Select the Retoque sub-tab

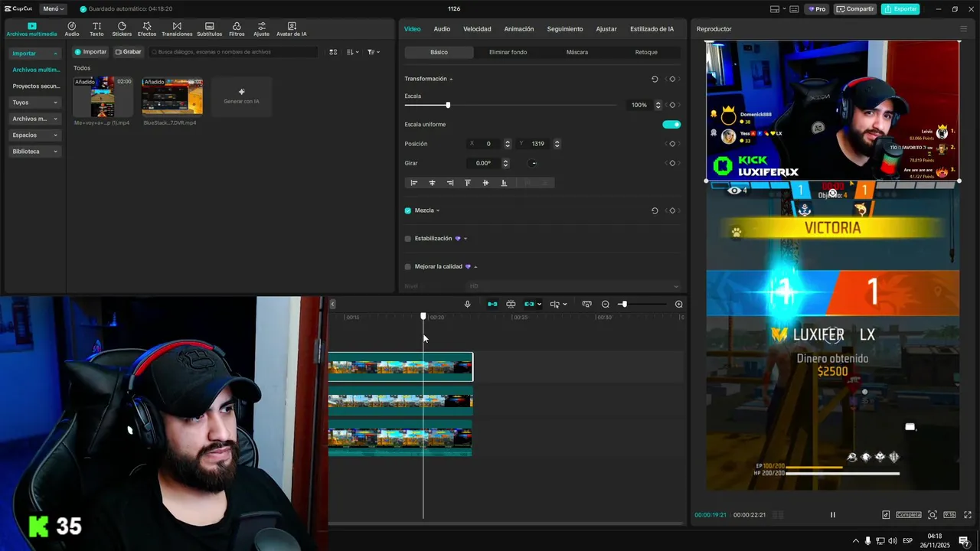coord(646,52)
